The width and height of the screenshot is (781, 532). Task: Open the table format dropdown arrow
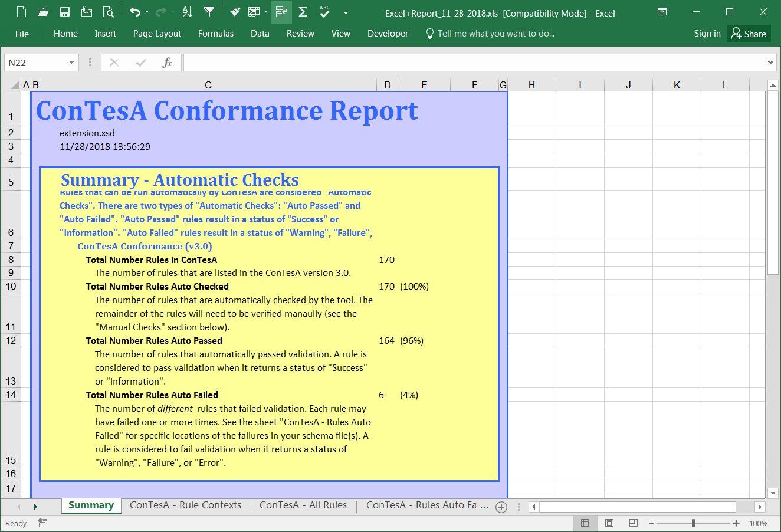(266, 12)
